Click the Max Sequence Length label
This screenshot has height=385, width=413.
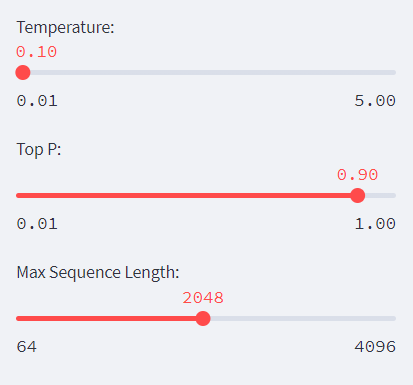click(x=98, y=273)
